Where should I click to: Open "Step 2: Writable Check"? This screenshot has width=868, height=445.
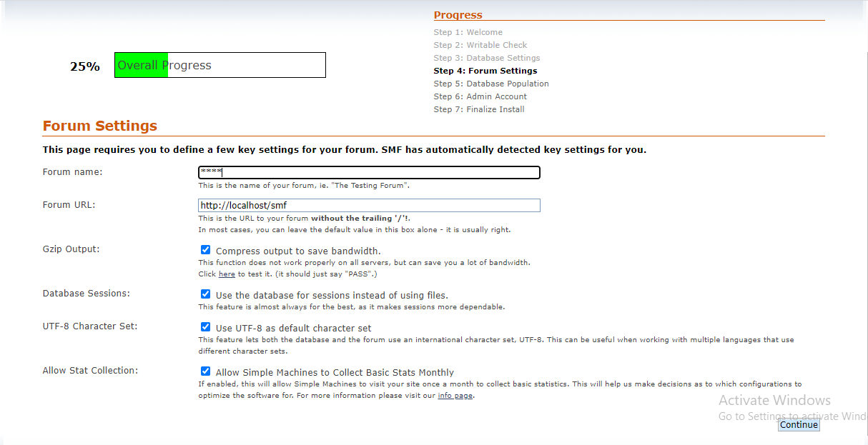click(x=480, y=44)
